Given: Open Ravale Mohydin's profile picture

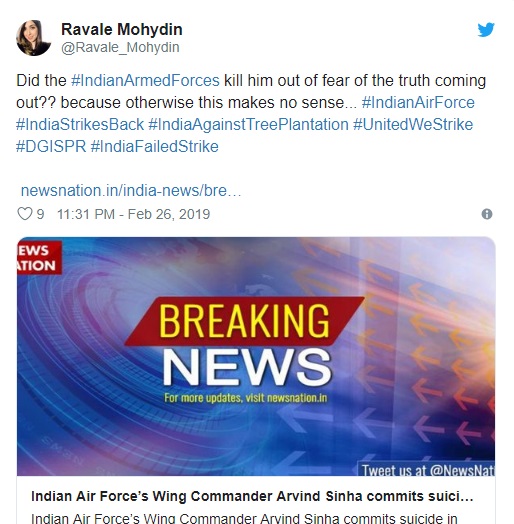Looking at the screenshot, I should (x=33, y=38).
